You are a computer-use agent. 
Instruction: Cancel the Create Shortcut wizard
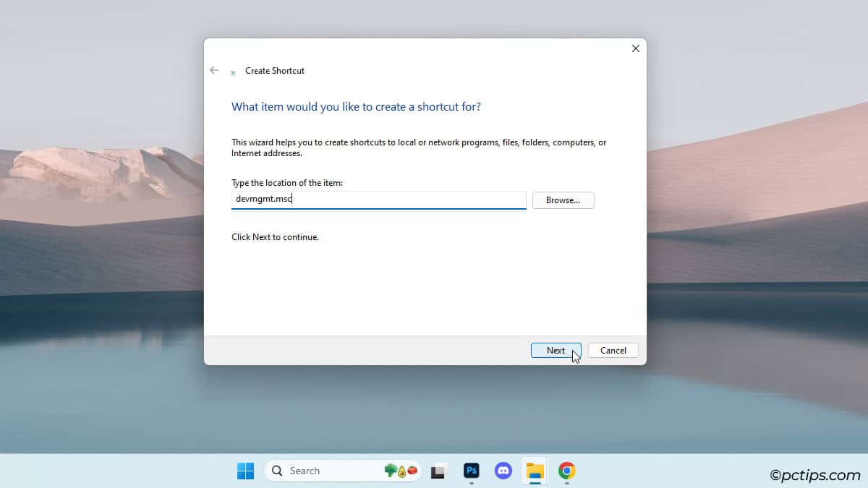point(613,351)
